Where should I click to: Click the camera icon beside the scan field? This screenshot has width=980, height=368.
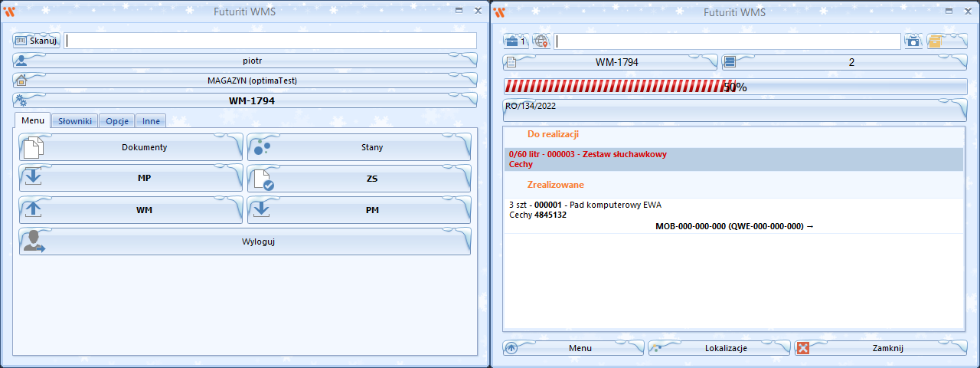[x=913, y=41]
